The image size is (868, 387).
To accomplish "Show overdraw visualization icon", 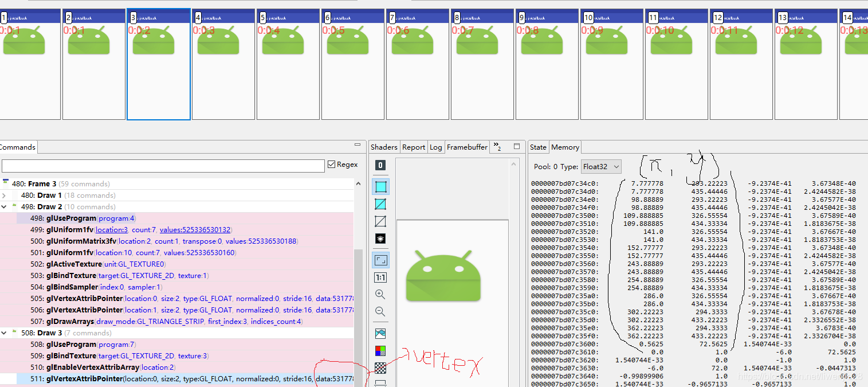I will tap(380, 239).
